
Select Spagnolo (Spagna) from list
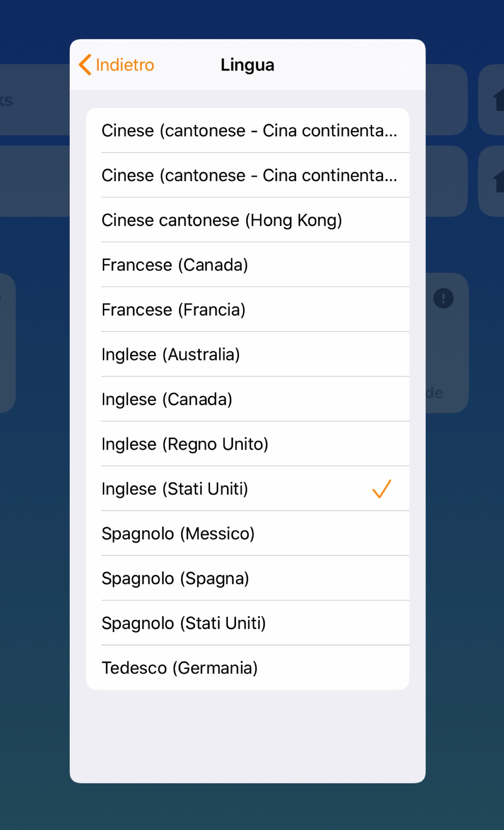(x=175, y=579)
